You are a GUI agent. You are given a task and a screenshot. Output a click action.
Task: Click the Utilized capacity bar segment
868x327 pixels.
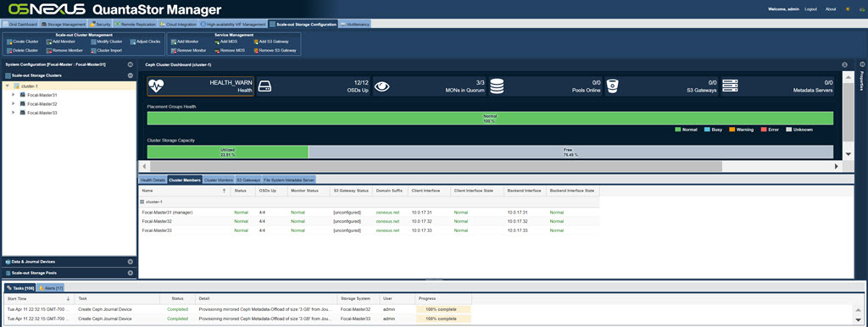pyautogui.click(x=227, y=152)
